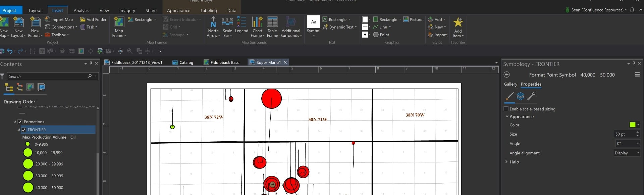Open the Labeling ribbon tab
The width and height of the screenshot is (644, 195).
tap(209, 10)
